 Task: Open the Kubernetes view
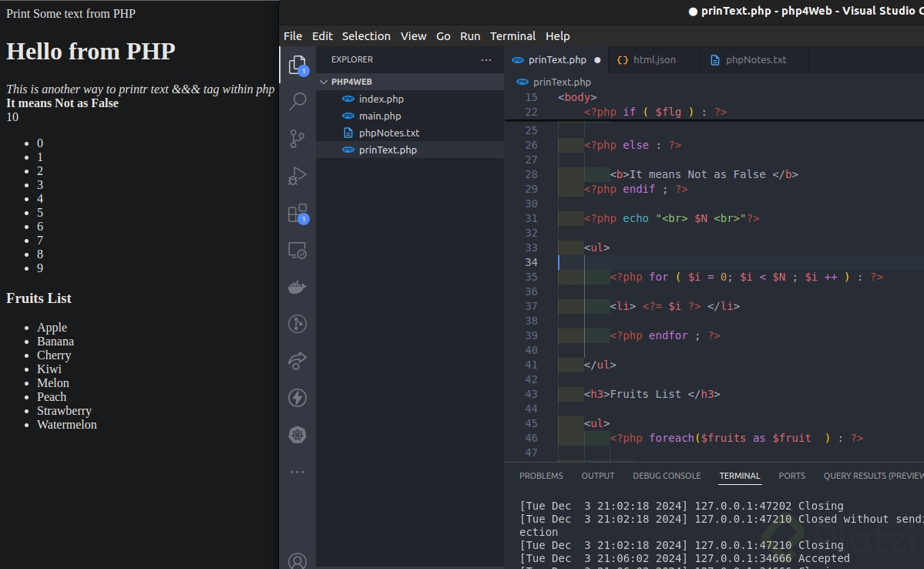tap(297, 435)
